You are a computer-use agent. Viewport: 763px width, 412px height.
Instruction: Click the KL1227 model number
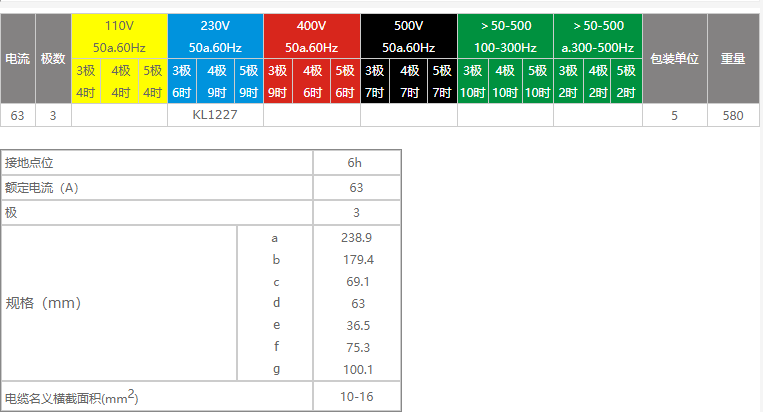[x=215, y=115]
